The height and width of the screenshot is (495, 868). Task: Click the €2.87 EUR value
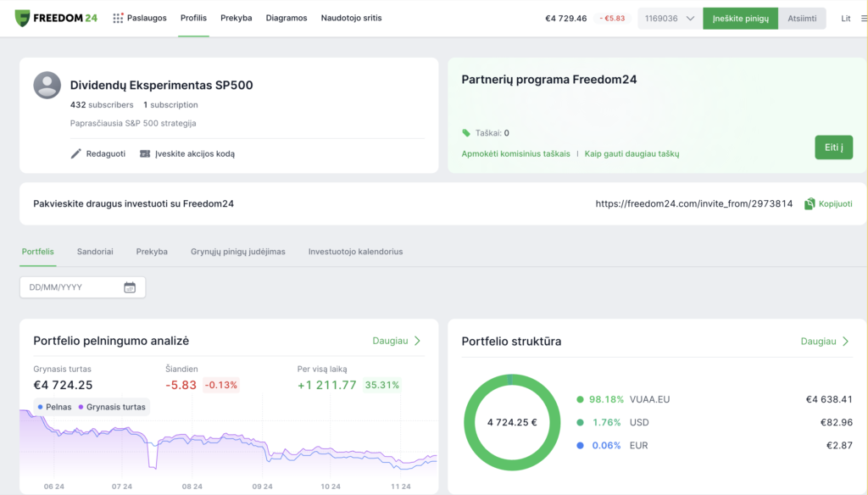(839, 445)
